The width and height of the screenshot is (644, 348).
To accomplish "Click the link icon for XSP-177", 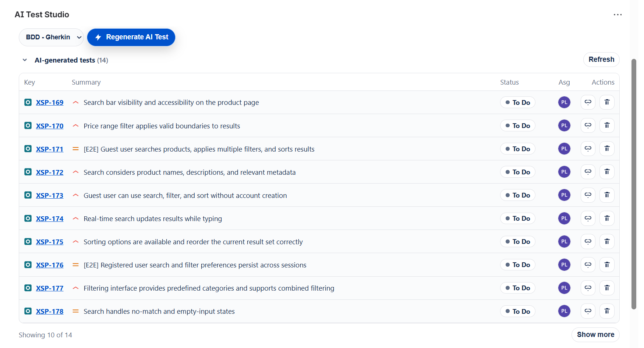I will pos(588,288).
